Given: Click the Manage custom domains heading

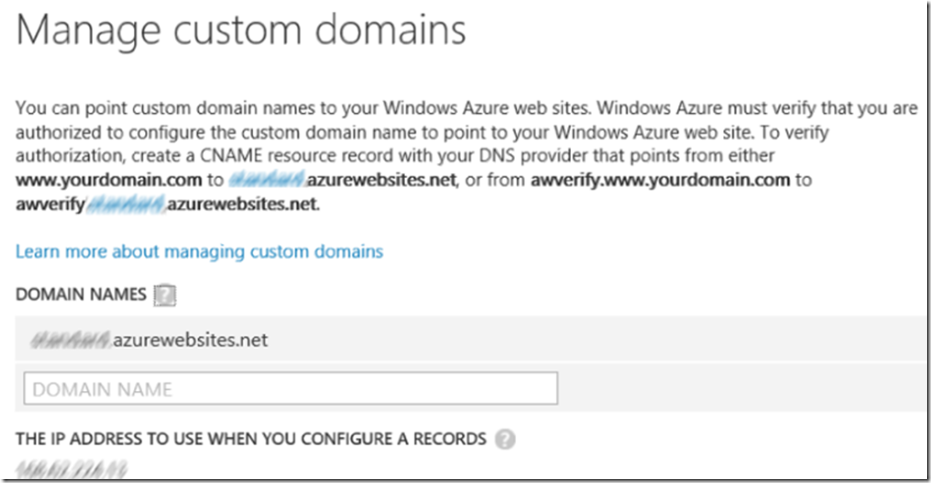Looking at the screenshot, I should 240,30.
